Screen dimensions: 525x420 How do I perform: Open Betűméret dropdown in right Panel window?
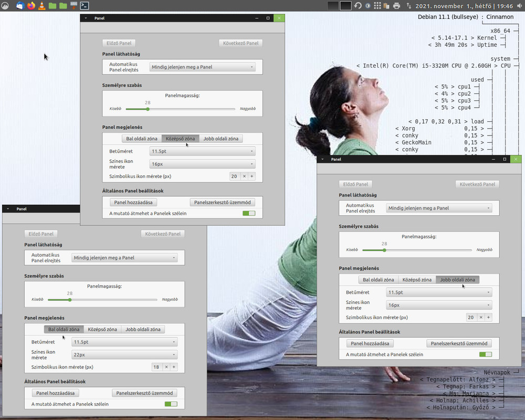(x=439, y=292)
